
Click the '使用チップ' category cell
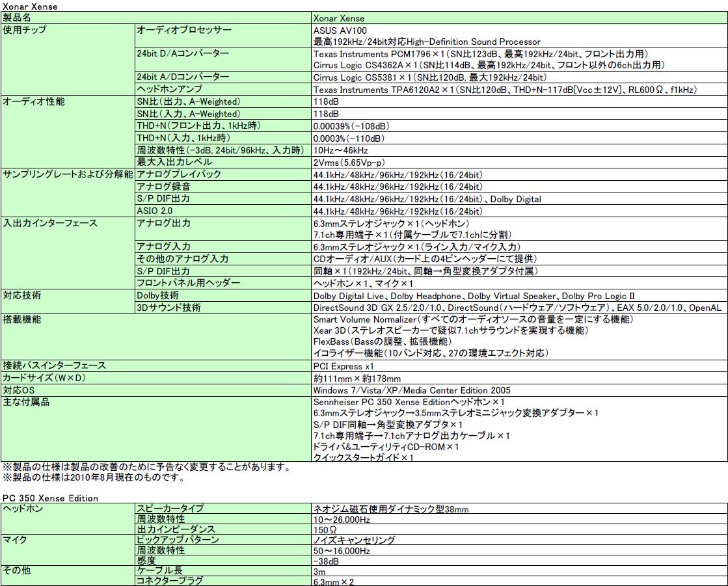(68, 59)
